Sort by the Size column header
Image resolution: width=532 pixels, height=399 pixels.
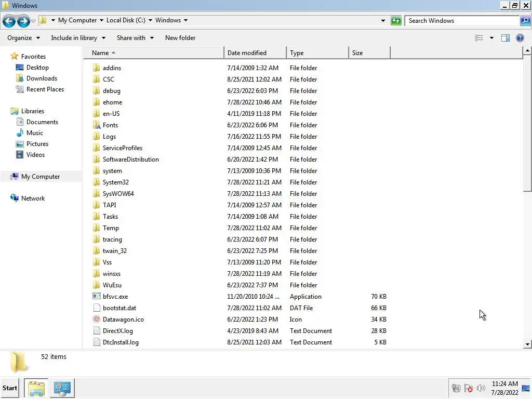[x=369, y=53]
